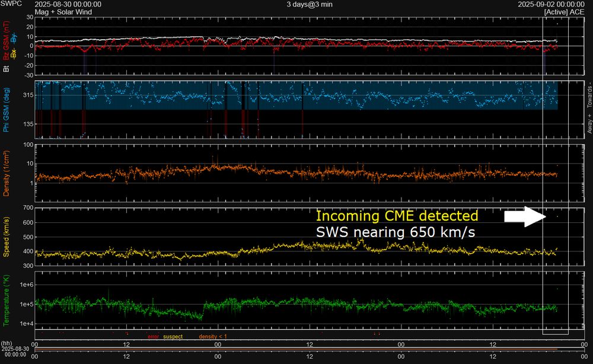The height and width of the screenshot is (364, 593).
Task: Click the Bz GSM (nT) axis label
Action: click(6, 40)
